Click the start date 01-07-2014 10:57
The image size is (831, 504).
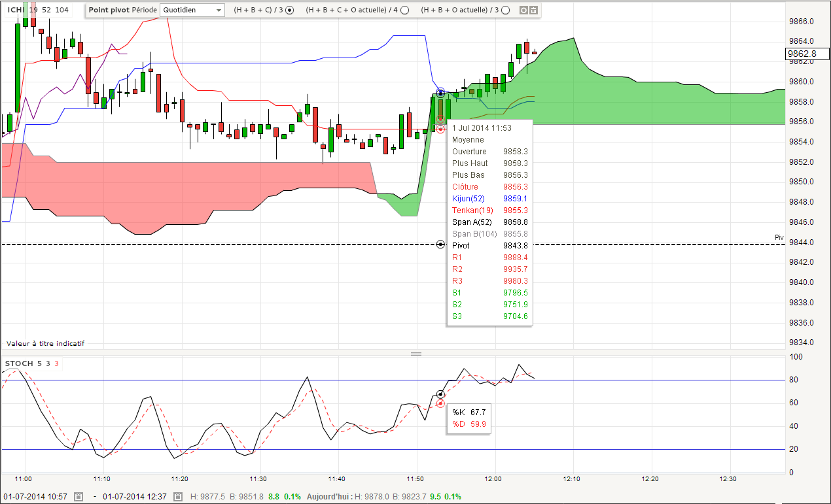tap(36, 497)
